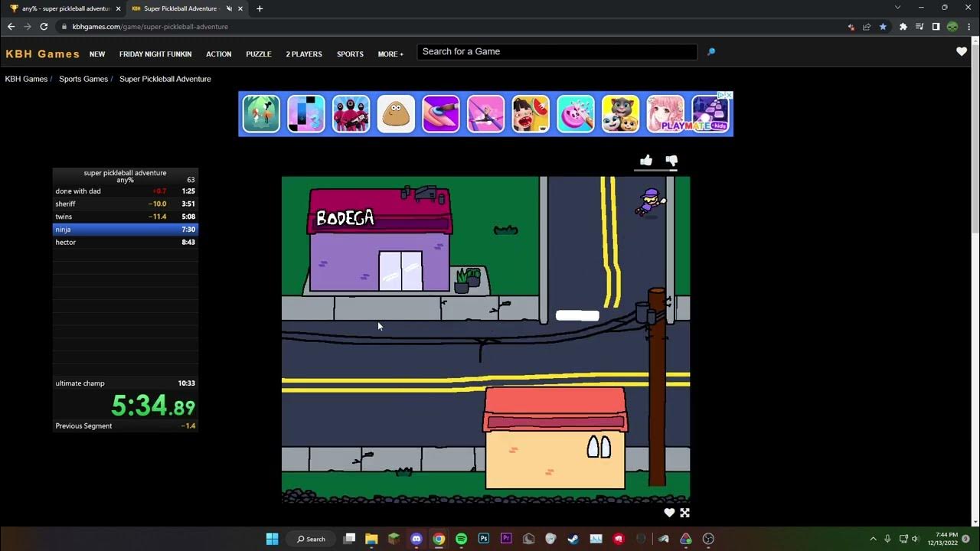
Task: Click inside the Search for a Game field
Action: (x=557, y=51)
